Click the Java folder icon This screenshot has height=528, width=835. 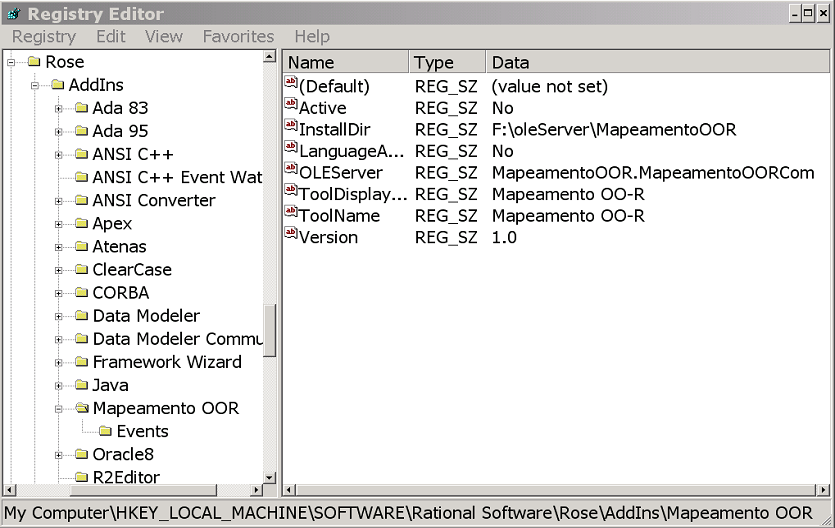tap(81, 385)
